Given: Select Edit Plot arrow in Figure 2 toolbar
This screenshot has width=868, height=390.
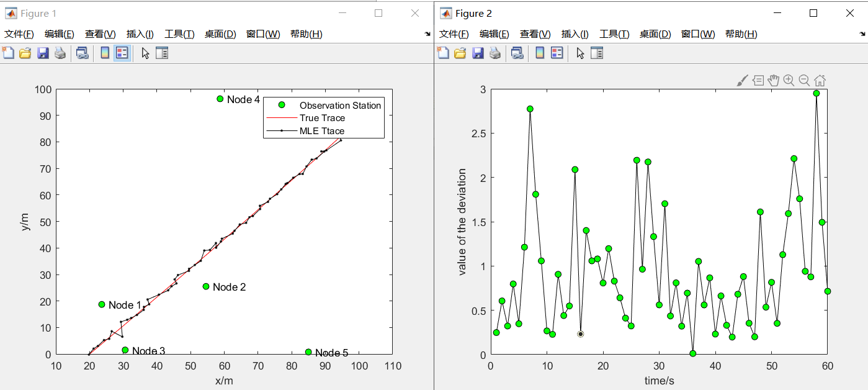Looking at the screenshot, I should tap(580, 53).
